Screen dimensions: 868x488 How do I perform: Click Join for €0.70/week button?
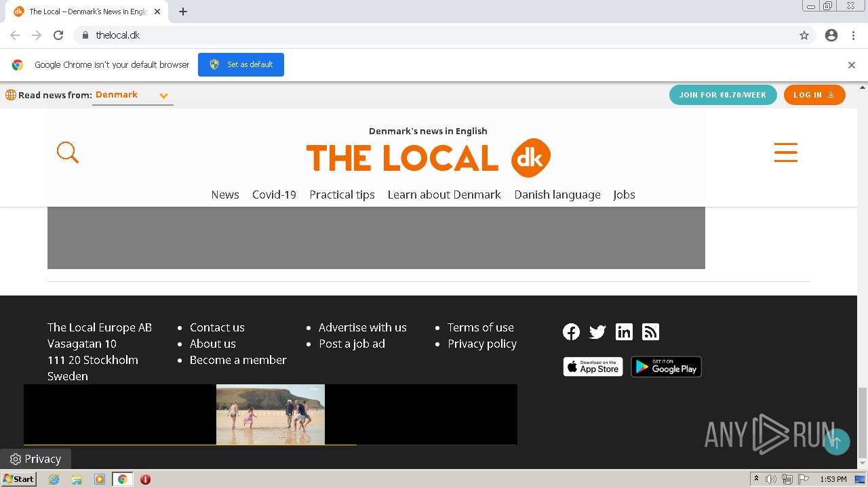(x=723, y=95)
